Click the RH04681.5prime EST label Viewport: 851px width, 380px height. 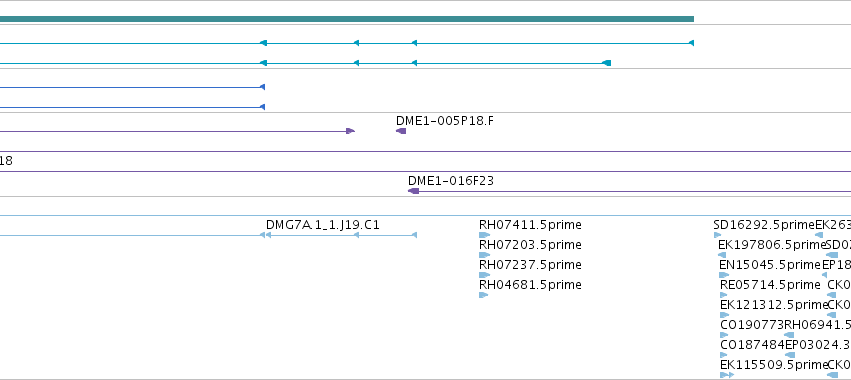pos(530,285)
